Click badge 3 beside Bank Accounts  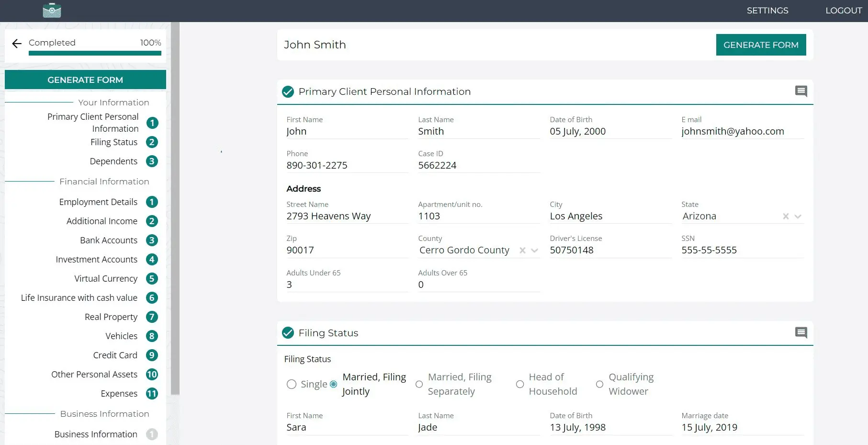pos(152,240)
